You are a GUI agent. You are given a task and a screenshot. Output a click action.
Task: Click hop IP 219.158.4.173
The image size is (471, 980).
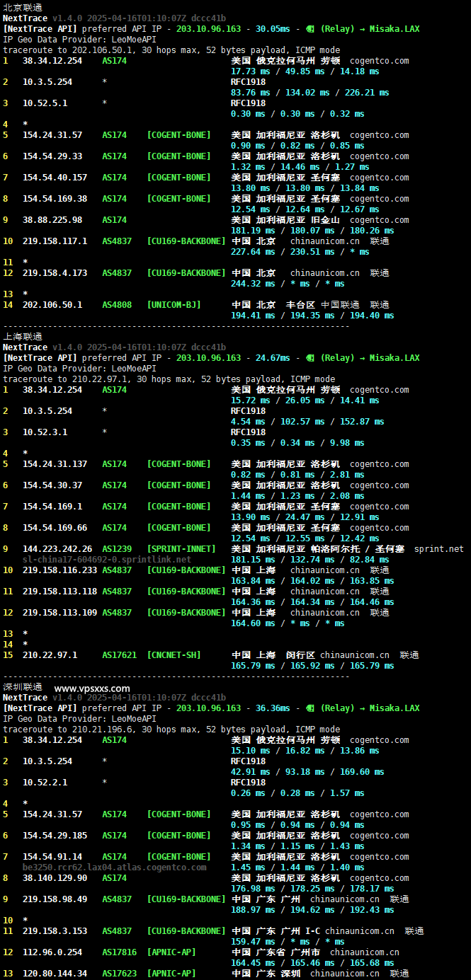55,273
